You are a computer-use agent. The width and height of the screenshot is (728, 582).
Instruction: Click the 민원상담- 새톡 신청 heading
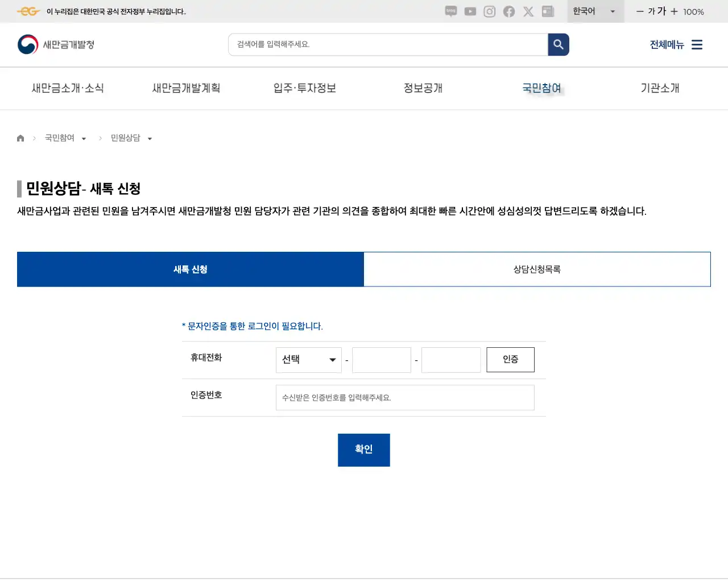tap(84, 188)
